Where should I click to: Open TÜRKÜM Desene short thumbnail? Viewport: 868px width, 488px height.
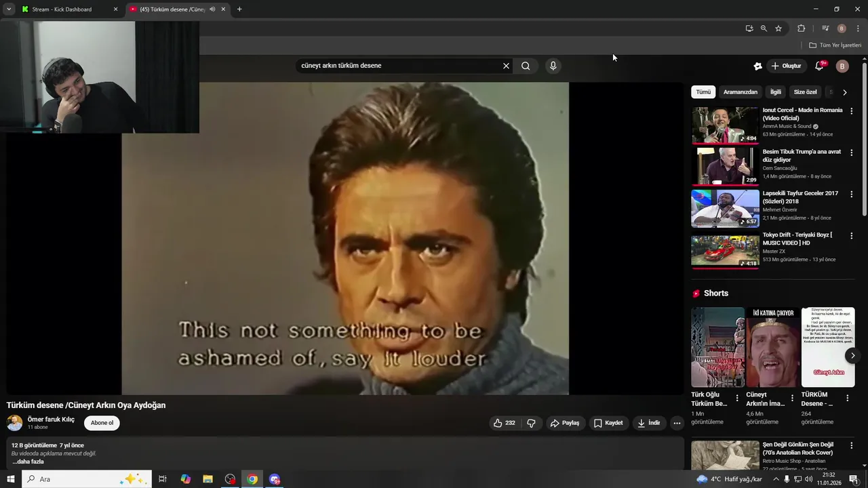pyautogui.click(x=828, y=347)
